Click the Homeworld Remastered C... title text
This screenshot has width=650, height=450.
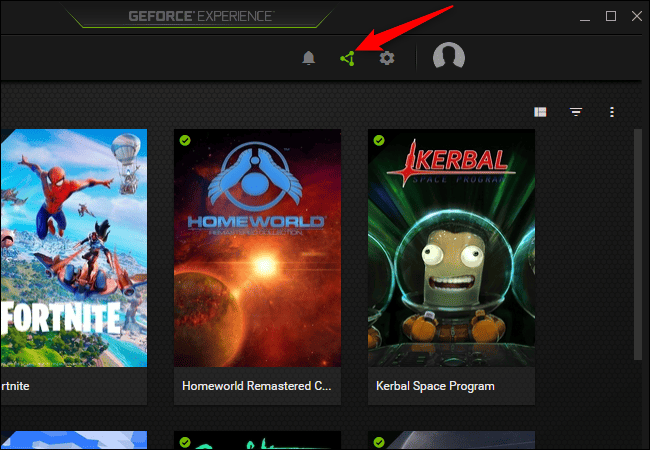[x=257, y=386]
